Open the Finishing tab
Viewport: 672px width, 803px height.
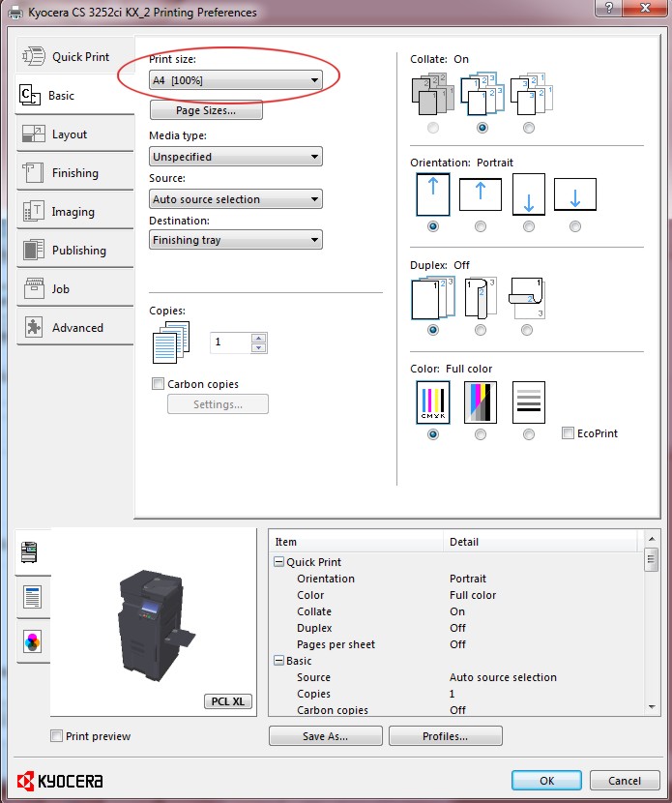click(75, 173)
